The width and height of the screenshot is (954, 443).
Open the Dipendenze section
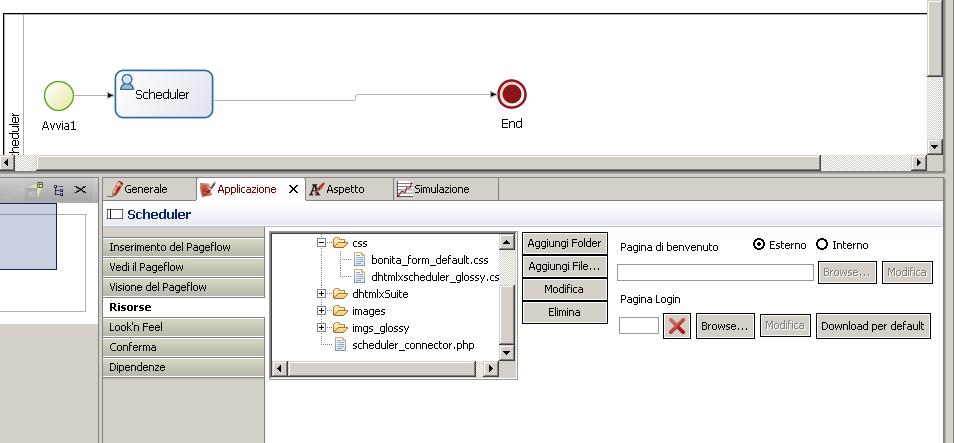click(x=184, y=368)
